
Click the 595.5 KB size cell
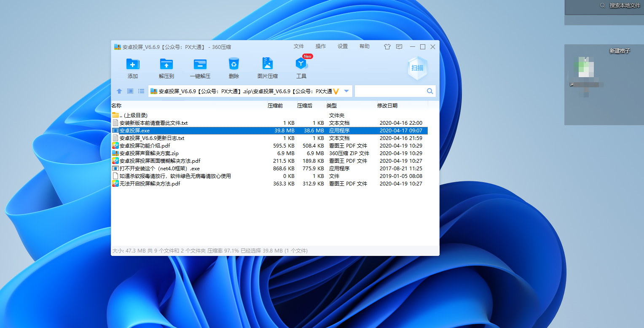284,146
